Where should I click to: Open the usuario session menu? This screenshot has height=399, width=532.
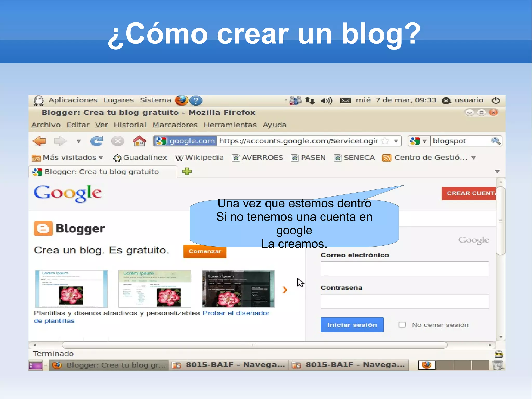tap(463, 100)
